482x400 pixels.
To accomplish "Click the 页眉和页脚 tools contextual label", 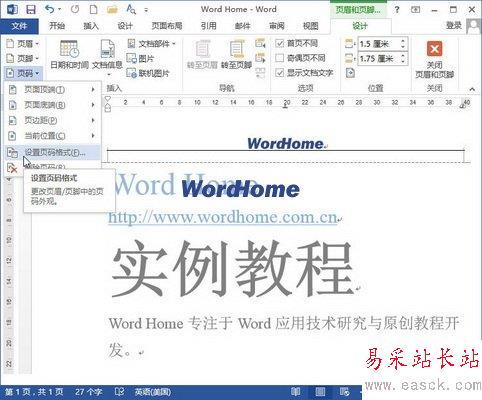I will [358, 10].
